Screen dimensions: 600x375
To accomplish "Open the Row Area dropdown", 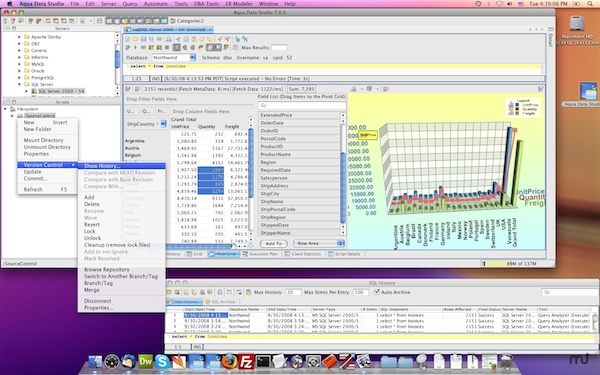I will pyautogui.click(x=340, y=243).
